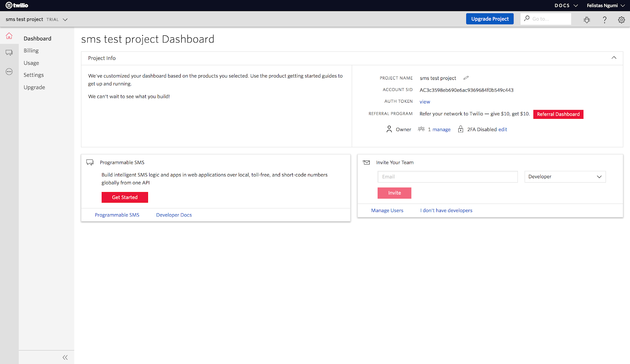The height and width of the screenshot is (364, 630).
Task: Click the Get Started button
Action: click(125, 197)
